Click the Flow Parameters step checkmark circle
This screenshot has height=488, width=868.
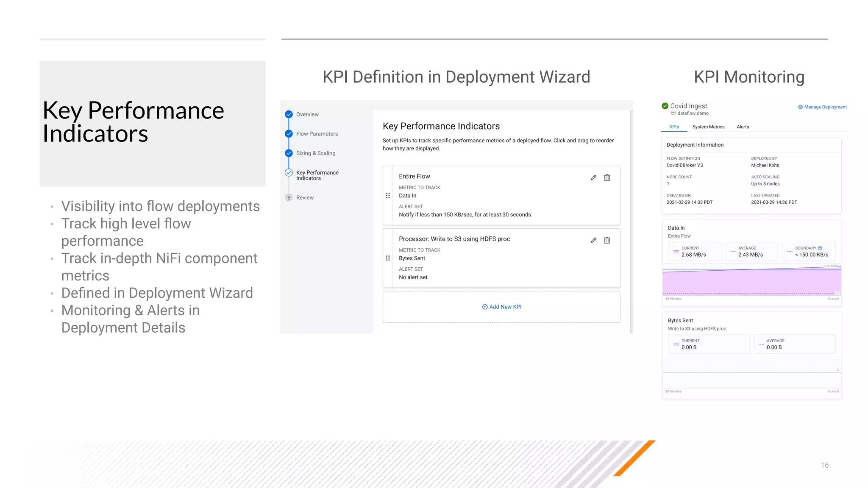click(289, 134)
